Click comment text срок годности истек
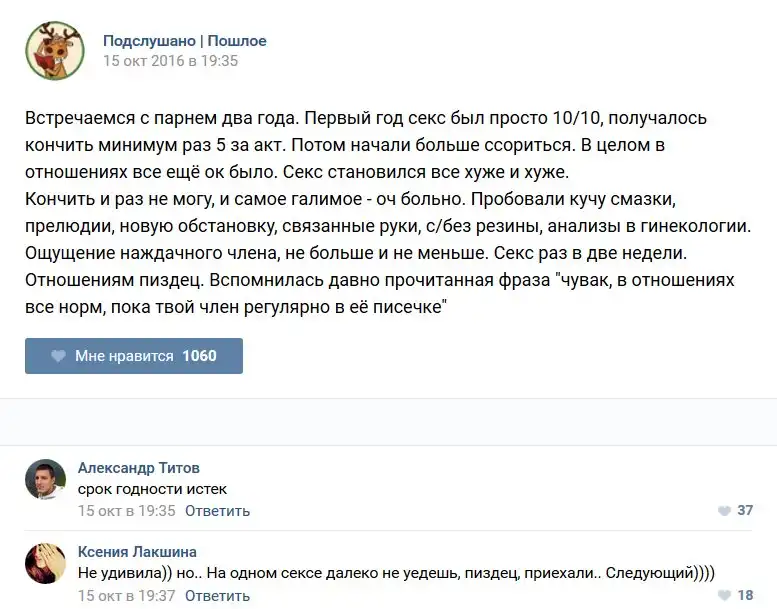The width and height of the screenshot is (777, 609). [x=152, y=489]
